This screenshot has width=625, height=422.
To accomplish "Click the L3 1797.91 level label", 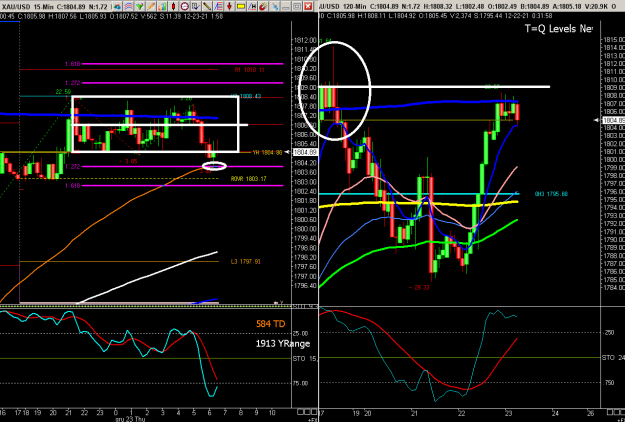I will click(x=246, y=262).
